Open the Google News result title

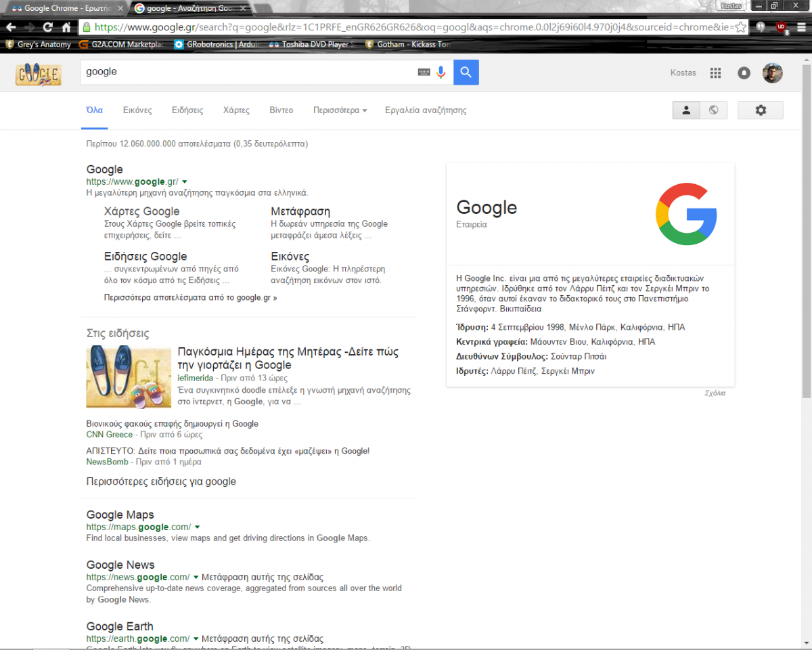pos(120,565)
